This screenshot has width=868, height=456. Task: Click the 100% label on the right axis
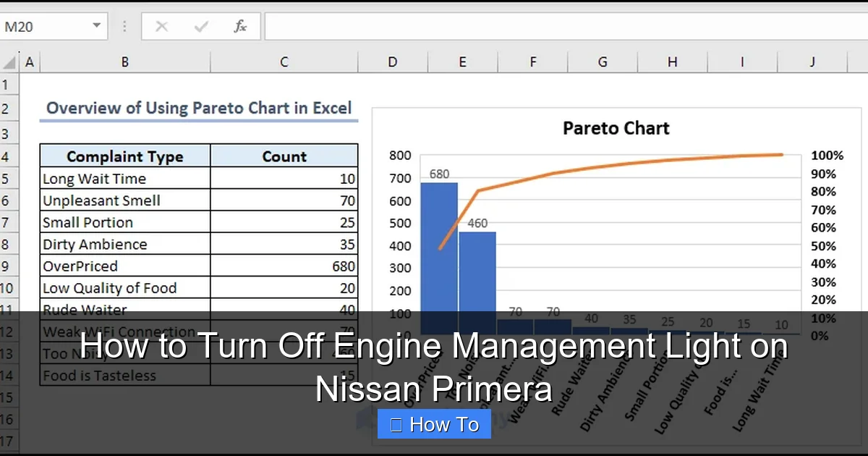[827, 156]
